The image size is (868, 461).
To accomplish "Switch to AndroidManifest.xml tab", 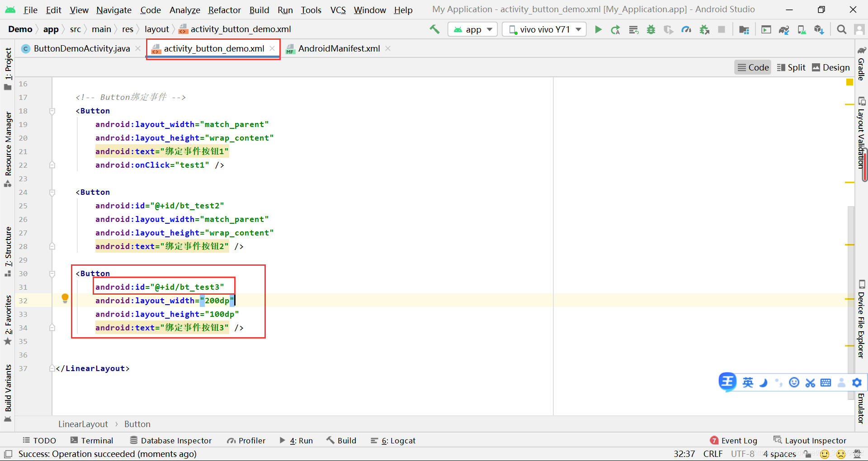I will (339, 49).
